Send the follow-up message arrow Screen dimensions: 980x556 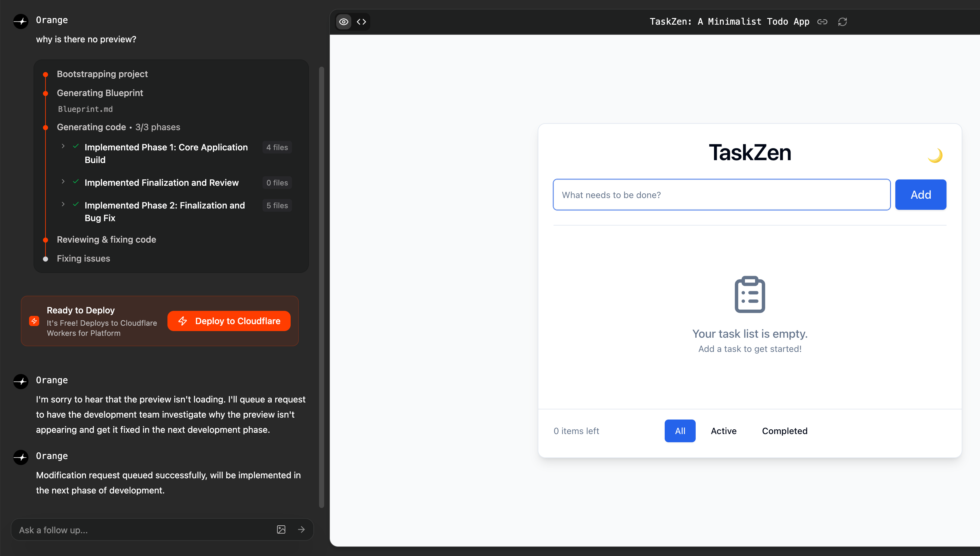301,529
